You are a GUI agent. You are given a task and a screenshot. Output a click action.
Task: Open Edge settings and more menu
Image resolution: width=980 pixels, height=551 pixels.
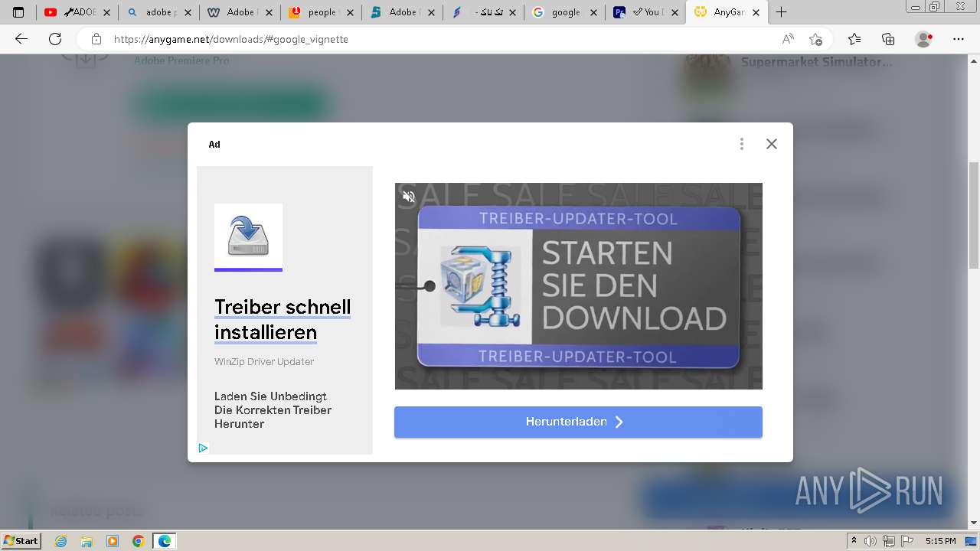coord(959,39)
